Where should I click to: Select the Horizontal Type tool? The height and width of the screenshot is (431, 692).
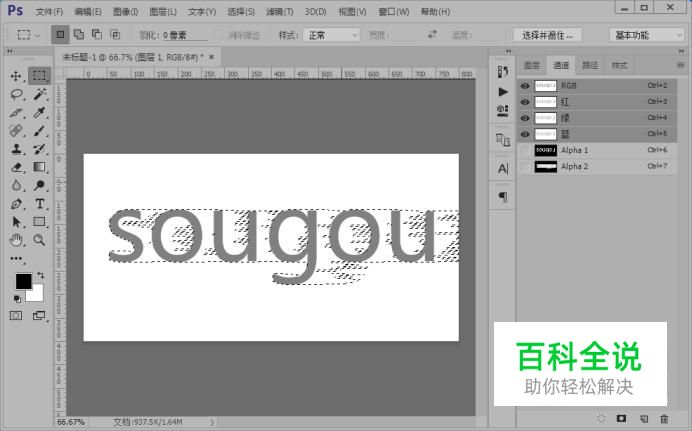pos(39,204)
